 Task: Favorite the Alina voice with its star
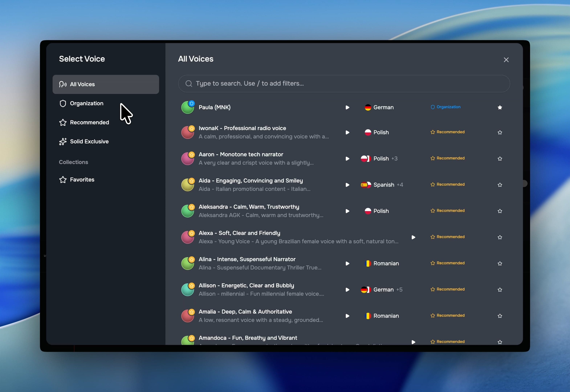point(500,264)
